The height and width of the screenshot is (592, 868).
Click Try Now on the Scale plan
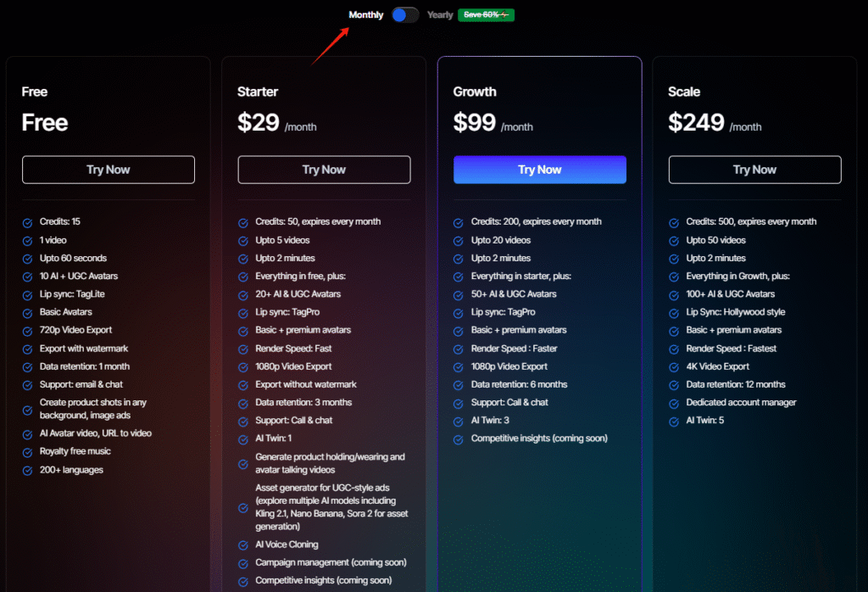[754, 170]
